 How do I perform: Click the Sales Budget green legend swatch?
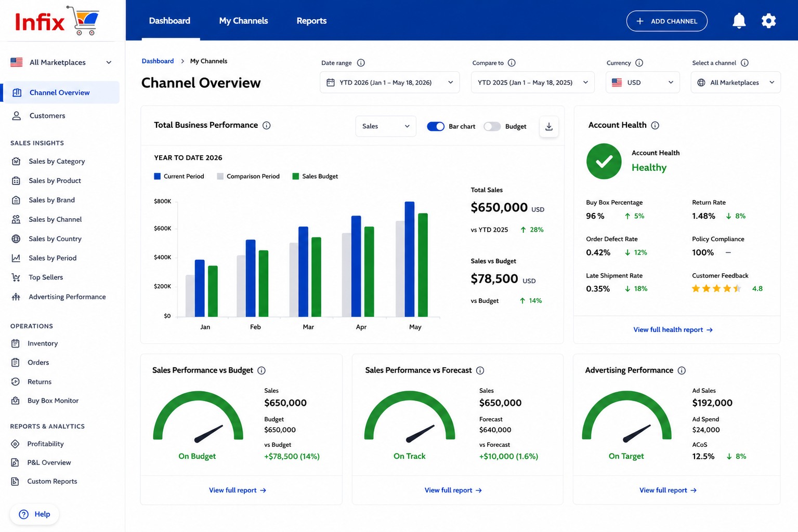pyautogui.click(x=296, y=177)
